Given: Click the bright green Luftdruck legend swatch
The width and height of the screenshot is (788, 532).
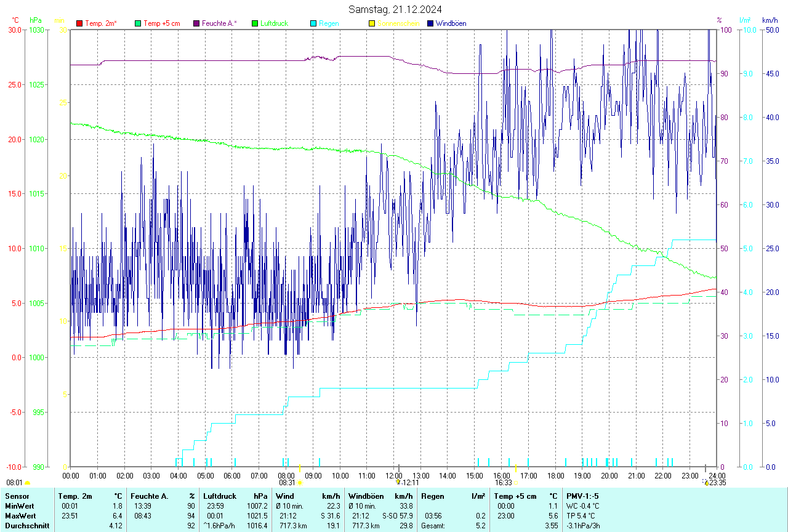Looking at the screenshot, I should (x=255, y=23).
